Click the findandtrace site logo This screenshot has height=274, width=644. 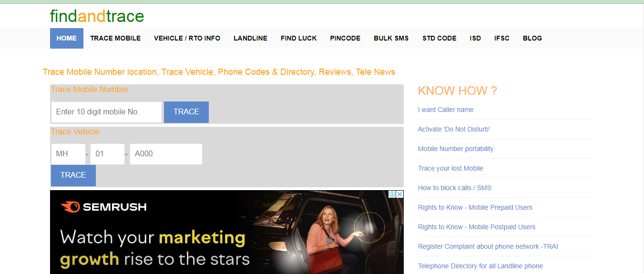tap(97, 16)
